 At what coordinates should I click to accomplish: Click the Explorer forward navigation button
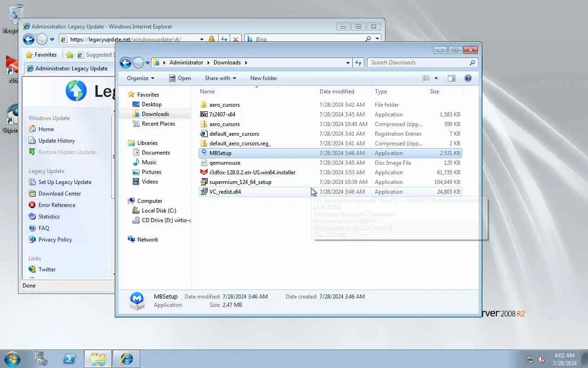click(x=138, y=63)
